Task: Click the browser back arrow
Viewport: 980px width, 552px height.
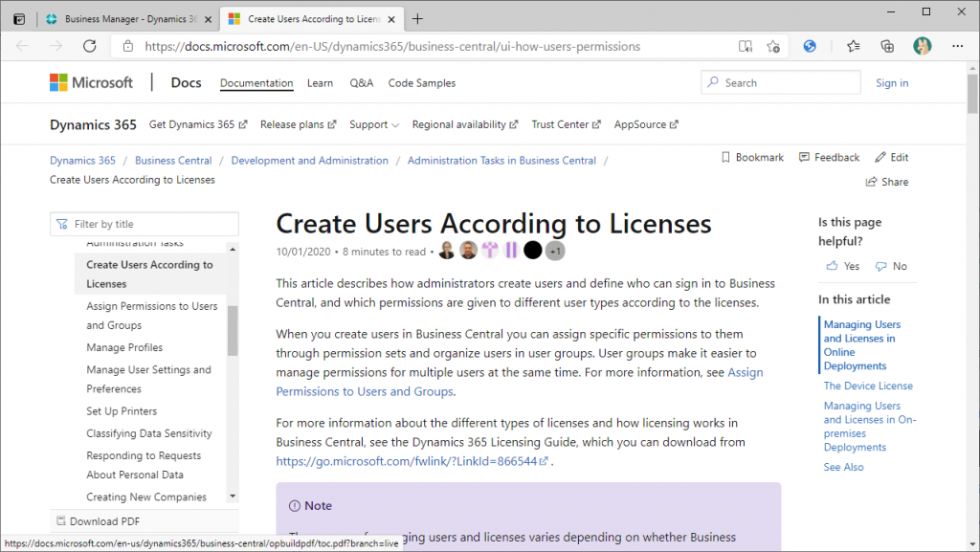Action: pyautogui.click(x=23, y=46)
